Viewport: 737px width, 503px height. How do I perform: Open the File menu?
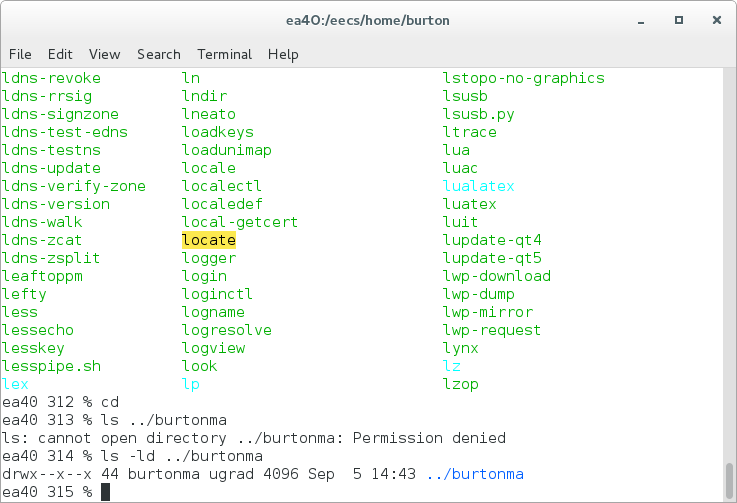20,55
